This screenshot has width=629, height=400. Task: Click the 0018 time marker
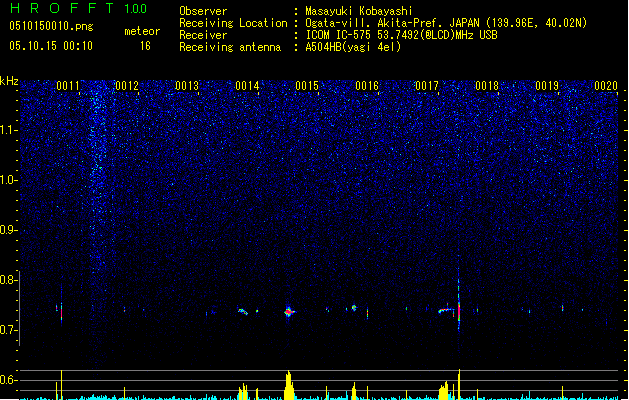tap(487, 86)
